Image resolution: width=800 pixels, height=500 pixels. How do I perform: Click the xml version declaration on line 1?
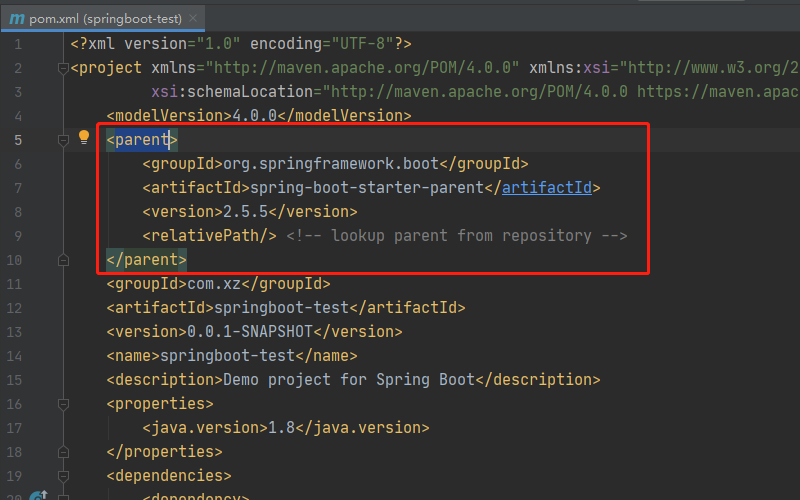[241, 44]
